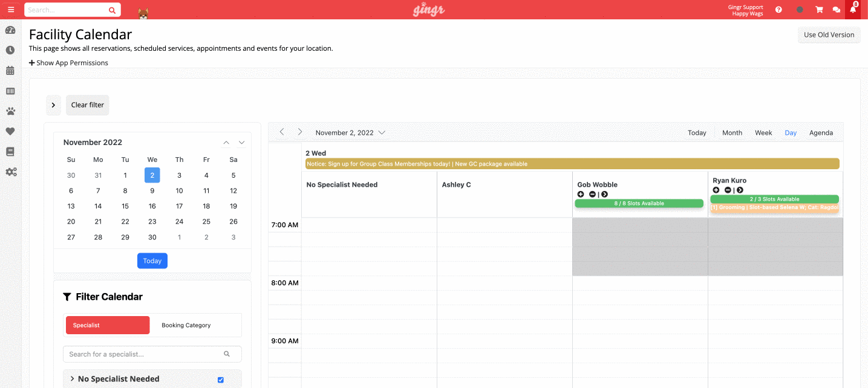
Task: Open the calendar sidebar icon
Action: tap(10, 71)
